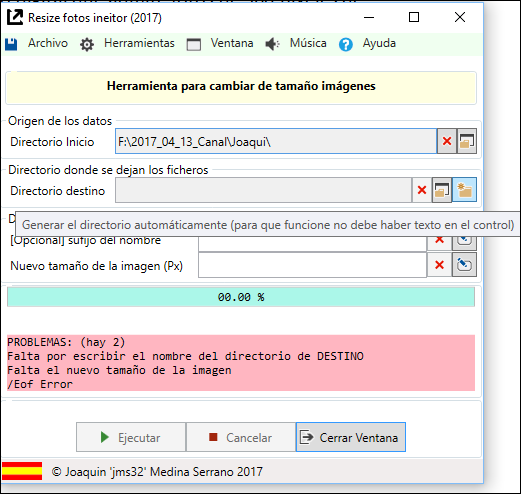
Task: Maximize the Resize fotos ineitor window
Action: 414,17
